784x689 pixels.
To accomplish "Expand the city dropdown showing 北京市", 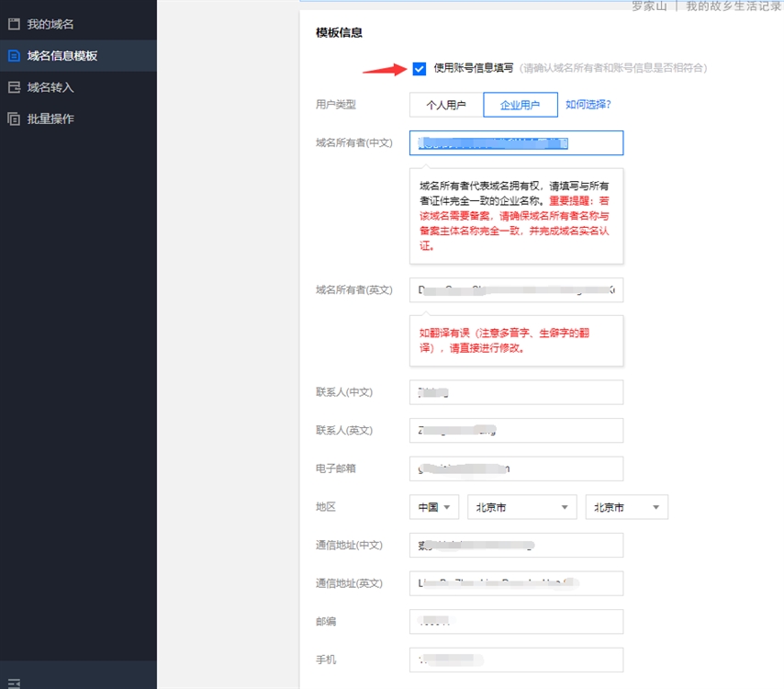I will click(626, 507).
